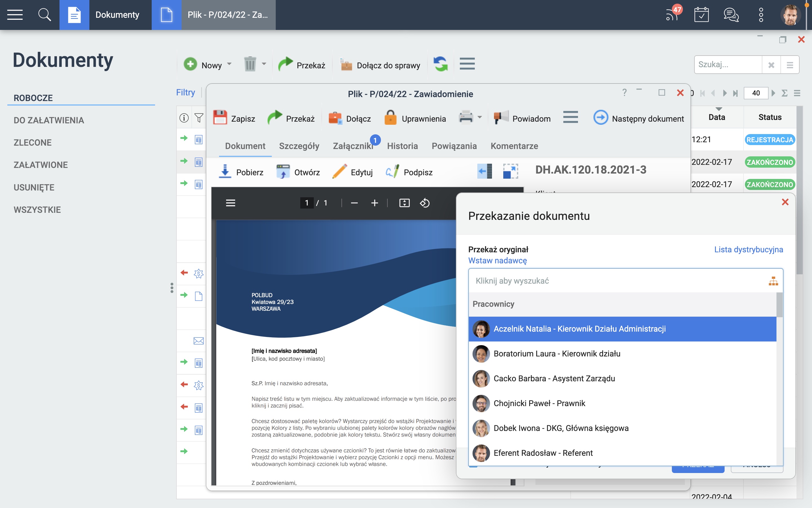The width and height of the screenshot is (812, 508).
Task: Open DO ZAŁATWIENIA folder
Action: (x=49, y=120)
